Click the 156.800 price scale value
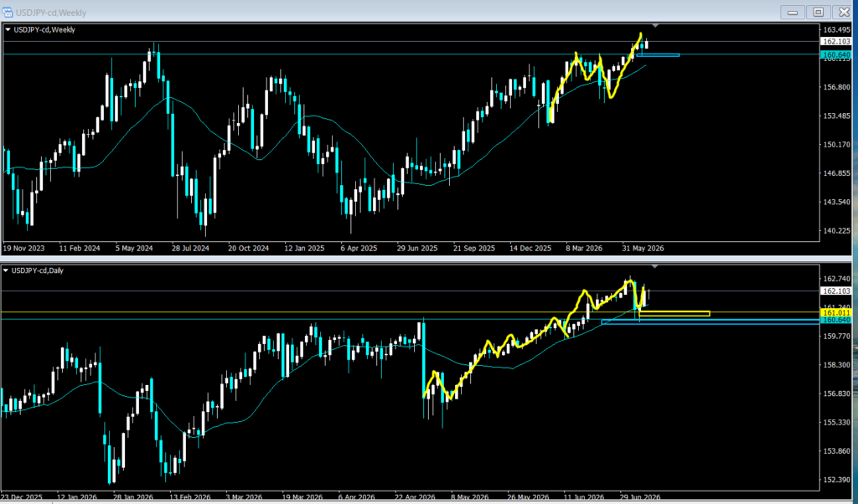The height and width of the screenshot is (504, 858). coord(837,87)
